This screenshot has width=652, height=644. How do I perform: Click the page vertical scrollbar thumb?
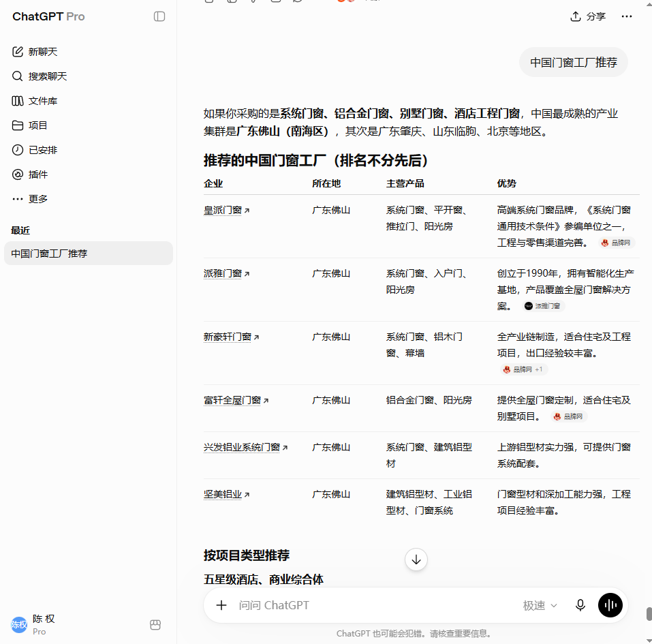[649, 613]
